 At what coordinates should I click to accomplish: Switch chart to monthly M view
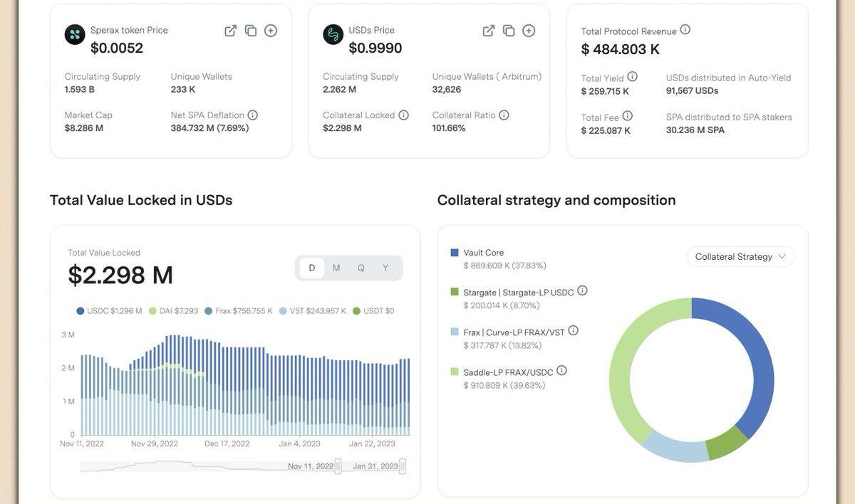[336, 268]
